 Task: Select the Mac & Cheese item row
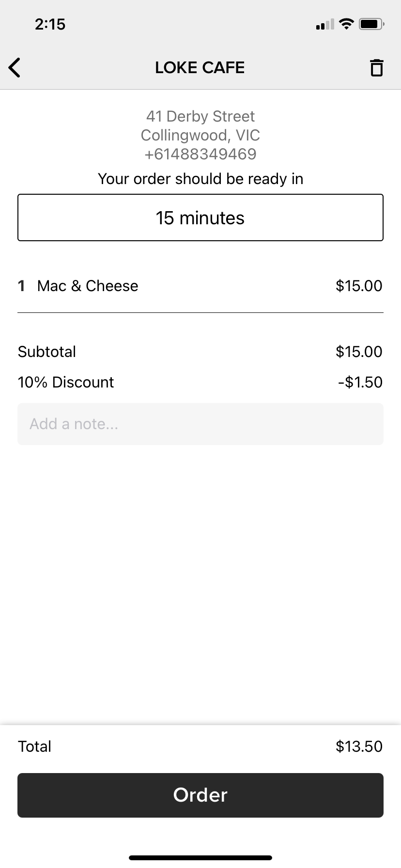click(x=200, y=286)
